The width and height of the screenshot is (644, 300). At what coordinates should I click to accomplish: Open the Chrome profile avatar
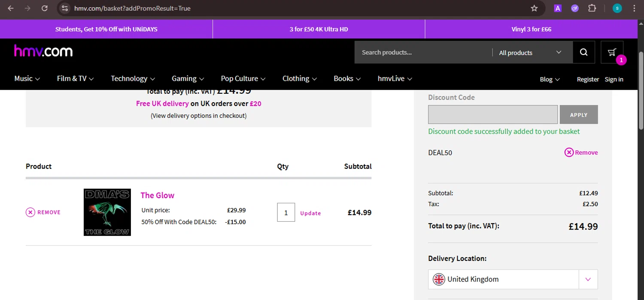click(x=617, y=8)
